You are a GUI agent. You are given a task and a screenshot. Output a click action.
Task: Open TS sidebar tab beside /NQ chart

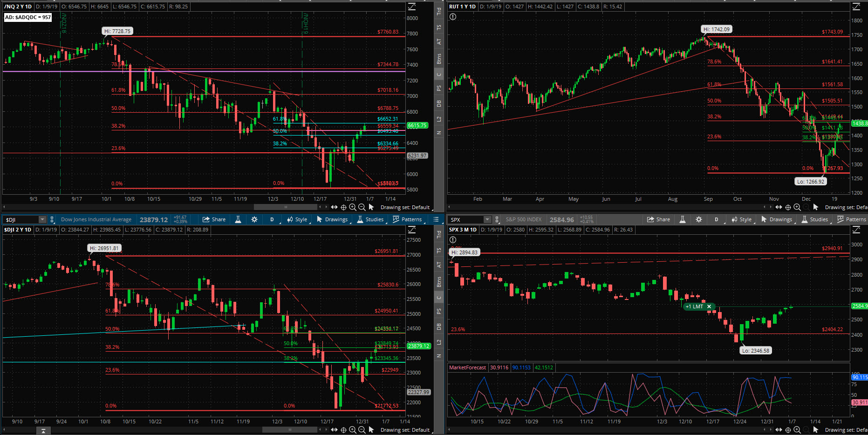click(x=439, y=28)
